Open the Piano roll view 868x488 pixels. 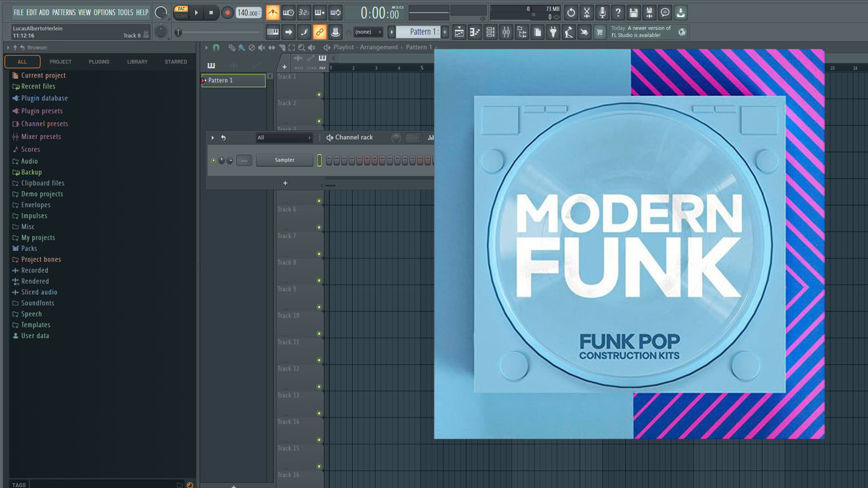pyautogui.click(x=475, y=32)
